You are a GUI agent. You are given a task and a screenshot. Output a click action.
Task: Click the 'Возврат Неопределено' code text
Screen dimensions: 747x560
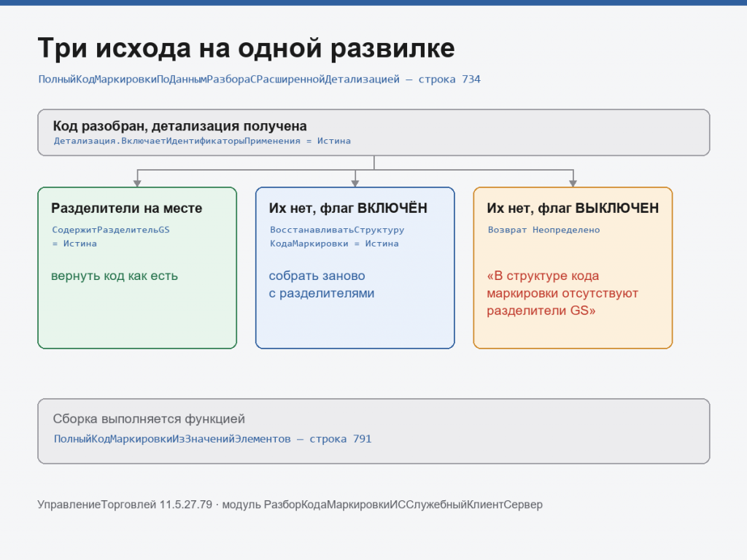pyautogui.click(x=543, y=230)
